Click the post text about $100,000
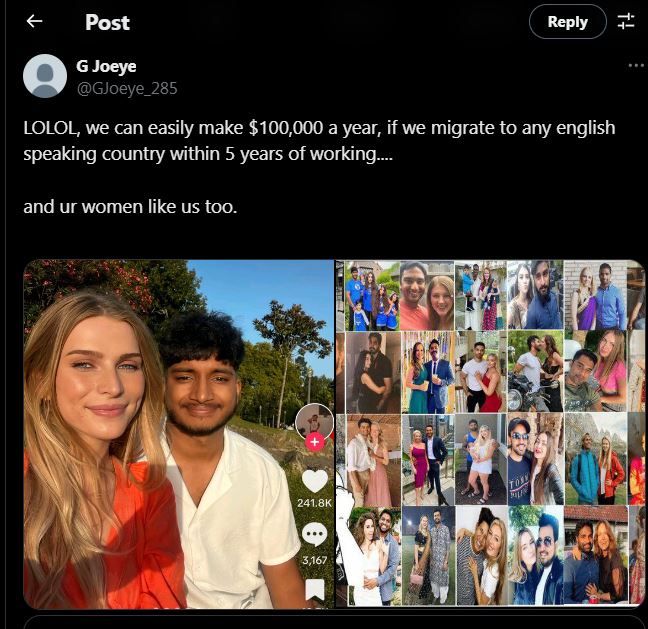648x629 pixels. [319, 141]
